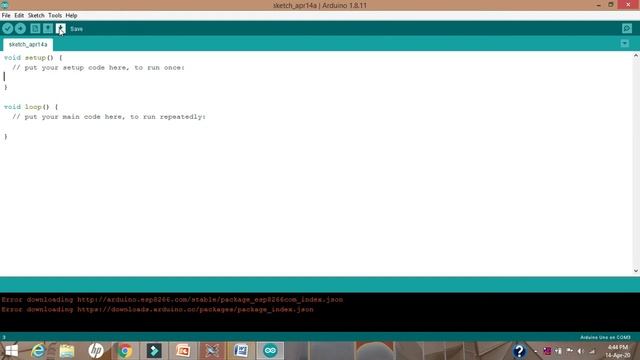
Task: Click scroll-up arrow of editor scrollbar
Action: [x=636, y=56]
